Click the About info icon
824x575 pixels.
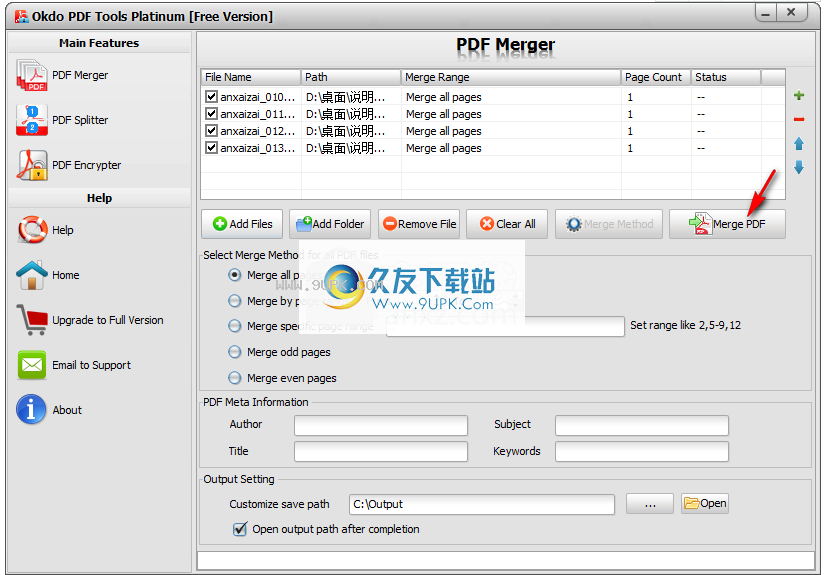coord(31,409)
